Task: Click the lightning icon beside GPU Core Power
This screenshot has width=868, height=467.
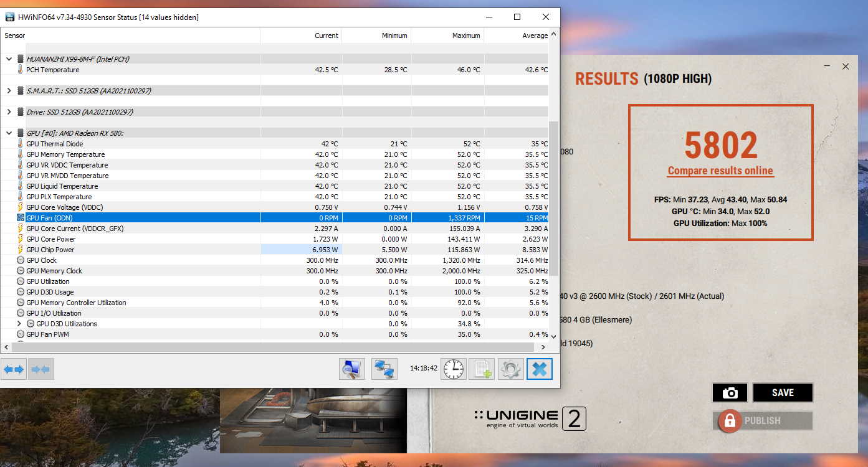Action: [20, 239]
